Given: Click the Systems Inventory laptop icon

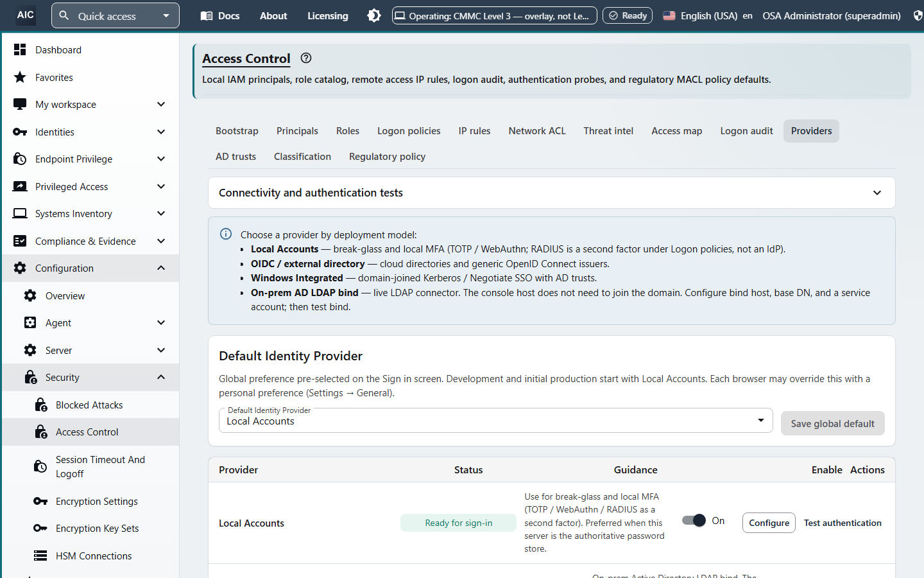Looking at the screenshot, I should [20, 213].
